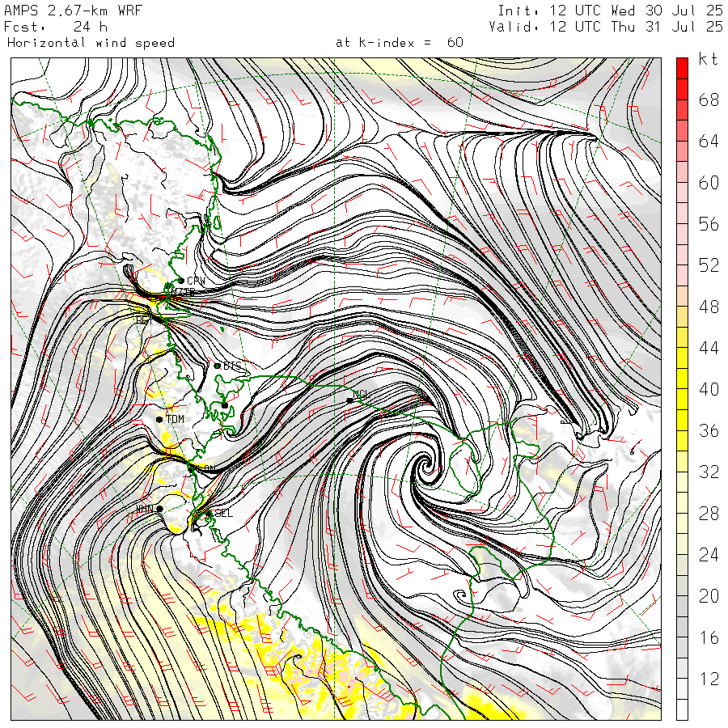Viewport: 728px width, 728px height.
Task: Click the 'AMPS 2.67-km WRF' title text
Action: (x=73, y=11)
